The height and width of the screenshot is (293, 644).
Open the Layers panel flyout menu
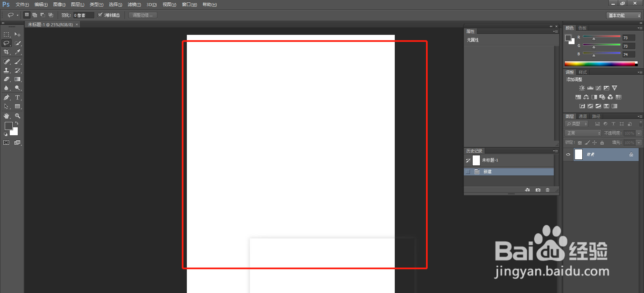(x=640, y=117)
